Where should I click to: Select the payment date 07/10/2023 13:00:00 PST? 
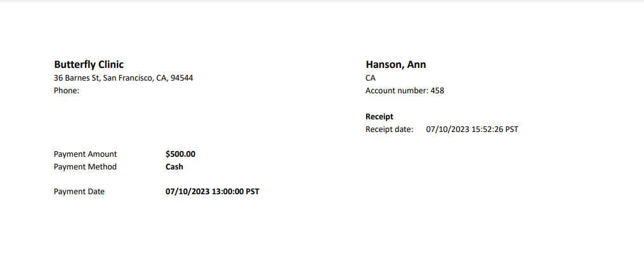click(213, 192)
